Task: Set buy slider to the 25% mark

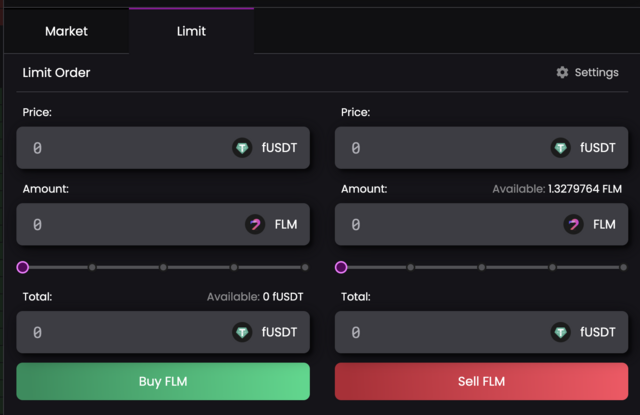Action: click(x=92, y=267)
